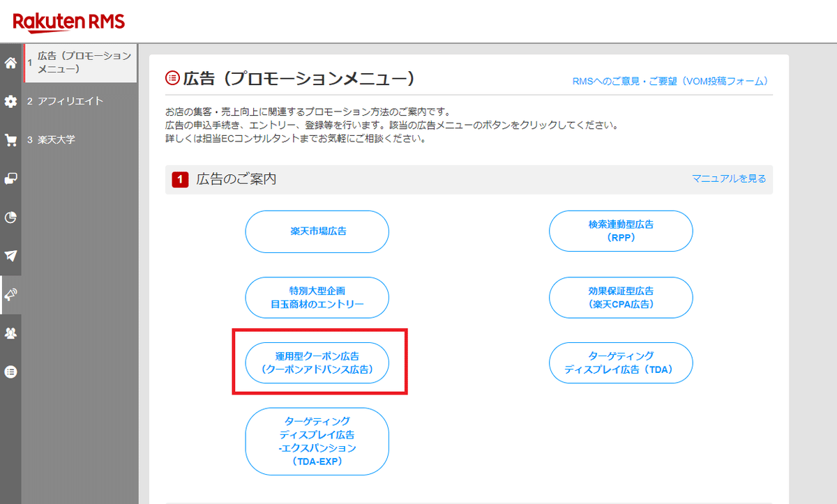Click the 検索連動型広告（RPP） button
Screen dimensions: 837x504
pos(621,231)
